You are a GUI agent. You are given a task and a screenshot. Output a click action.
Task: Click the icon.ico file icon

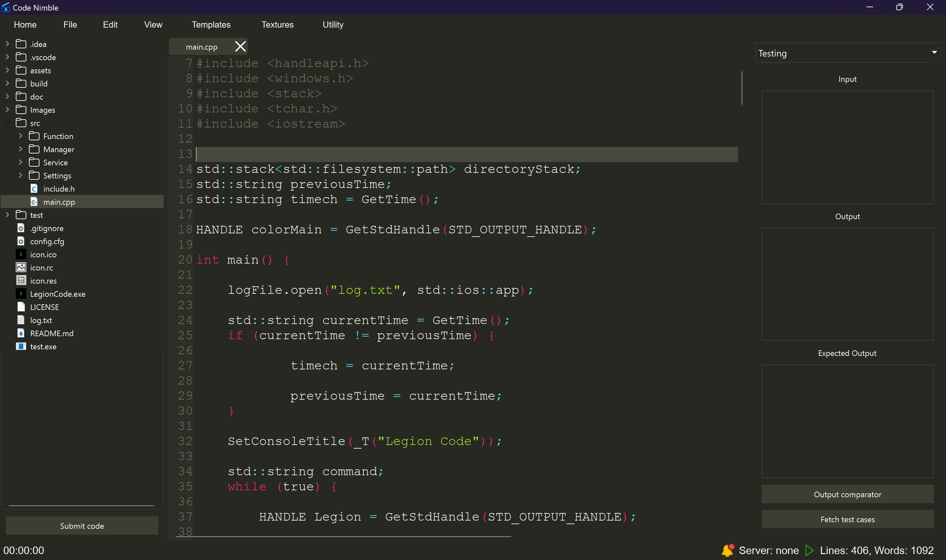(x=21, y=254)
